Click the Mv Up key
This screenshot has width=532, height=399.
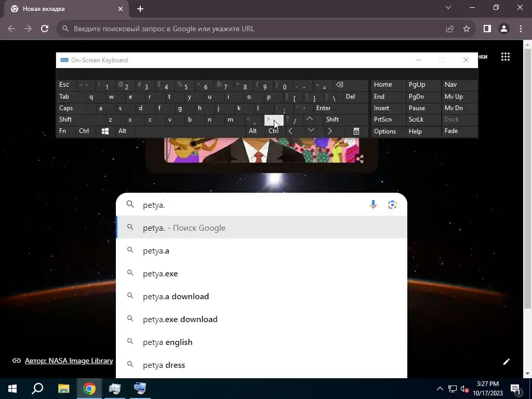coord(459,97)
